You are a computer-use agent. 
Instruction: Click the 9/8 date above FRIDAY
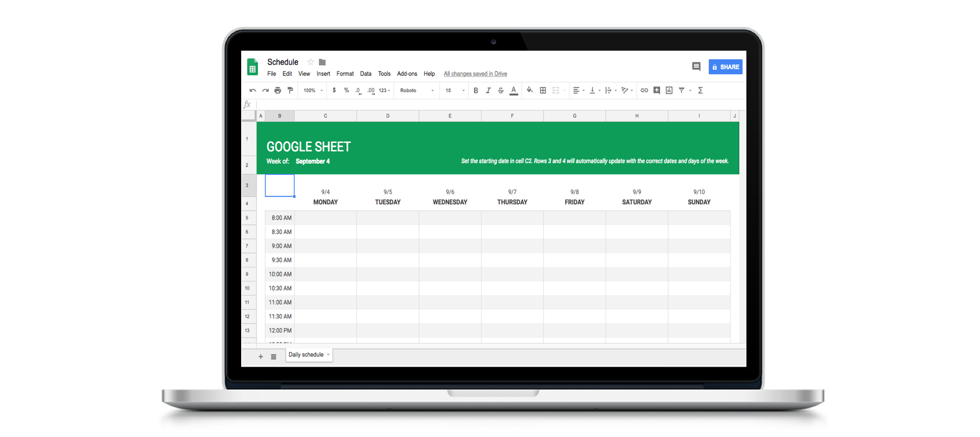[575, 192]
